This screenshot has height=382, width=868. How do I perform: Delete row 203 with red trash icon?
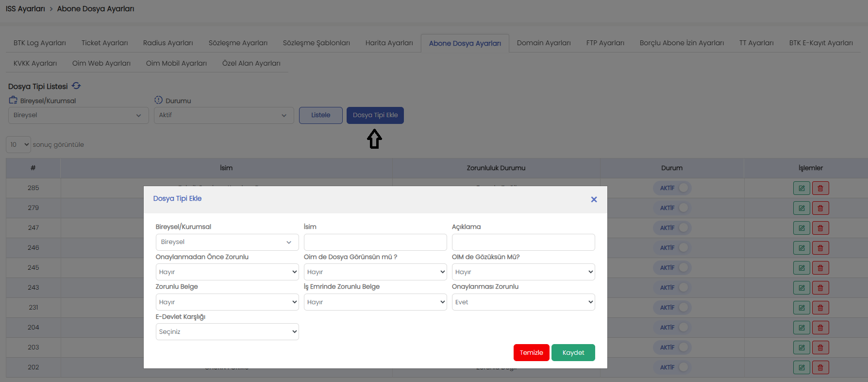pyautogui.click(x=820, y=347)
